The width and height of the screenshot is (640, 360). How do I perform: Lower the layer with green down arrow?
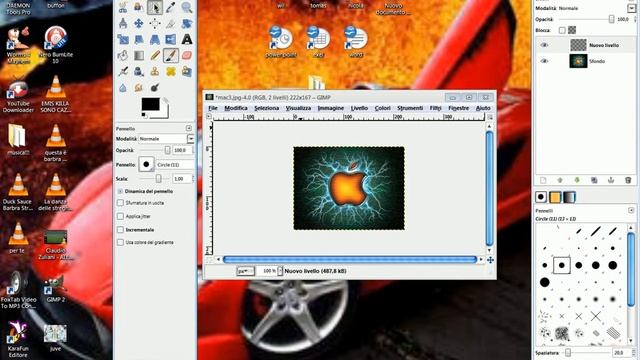pyautogui.click(x=577, y=180)
